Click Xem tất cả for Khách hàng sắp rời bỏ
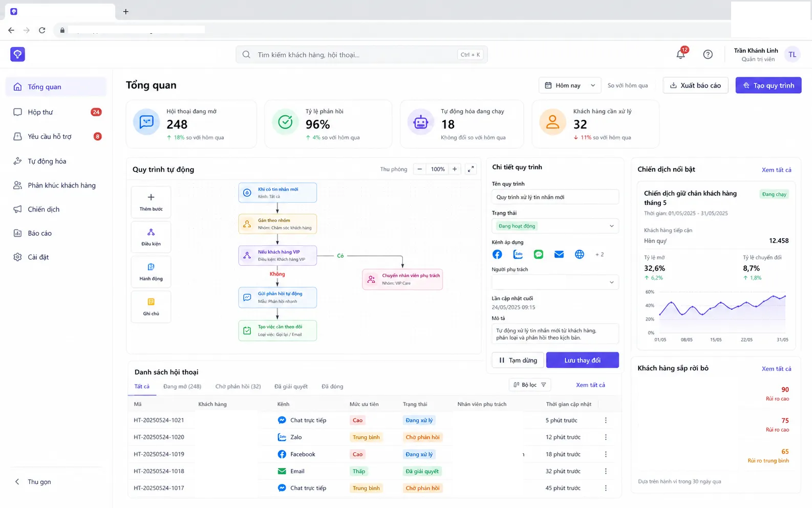812x508 pixels. [776, 369]
